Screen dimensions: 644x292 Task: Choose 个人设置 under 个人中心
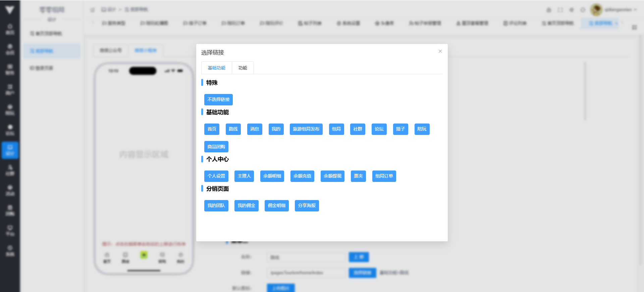pos(216,176)
